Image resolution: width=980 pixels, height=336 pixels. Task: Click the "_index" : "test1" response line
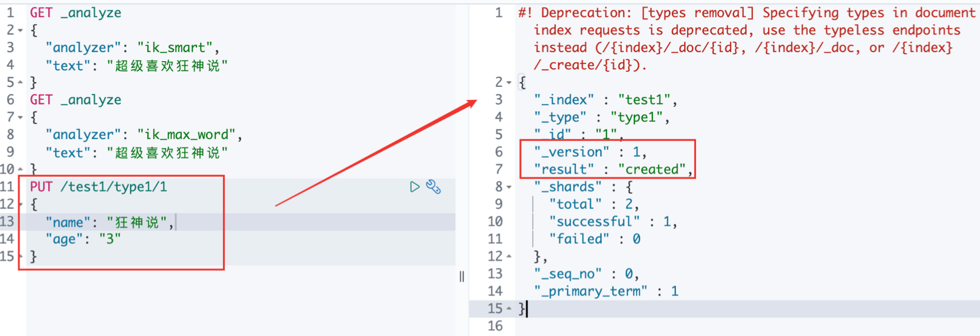(x=606, y=100)
